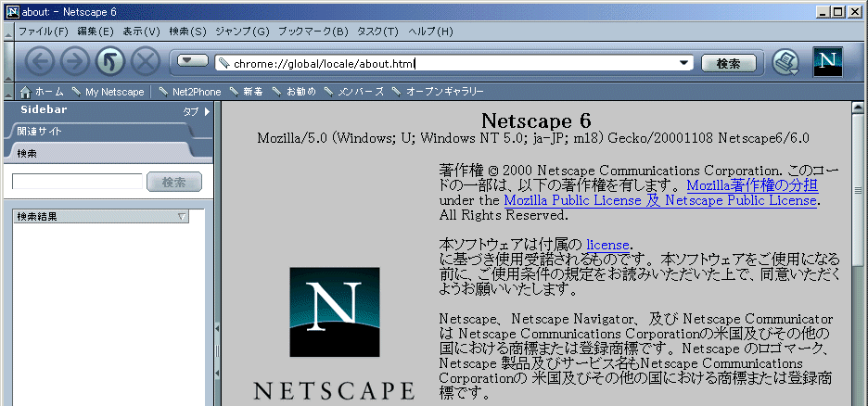The width and height of the screenshot is (868, 406).
Task: Go forward with the Forward arrow button
Action: [75, 62]
